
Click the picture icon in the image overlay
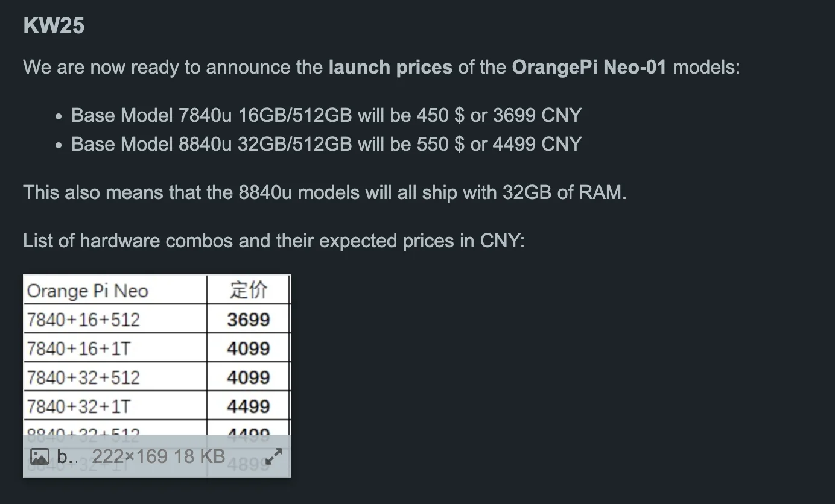[39, 456]
